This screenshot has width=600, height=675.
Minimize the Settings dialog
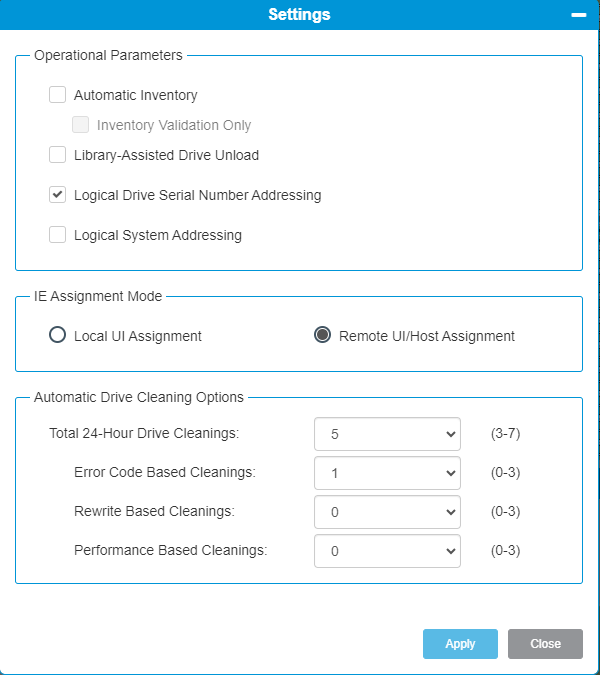[578, 15]
